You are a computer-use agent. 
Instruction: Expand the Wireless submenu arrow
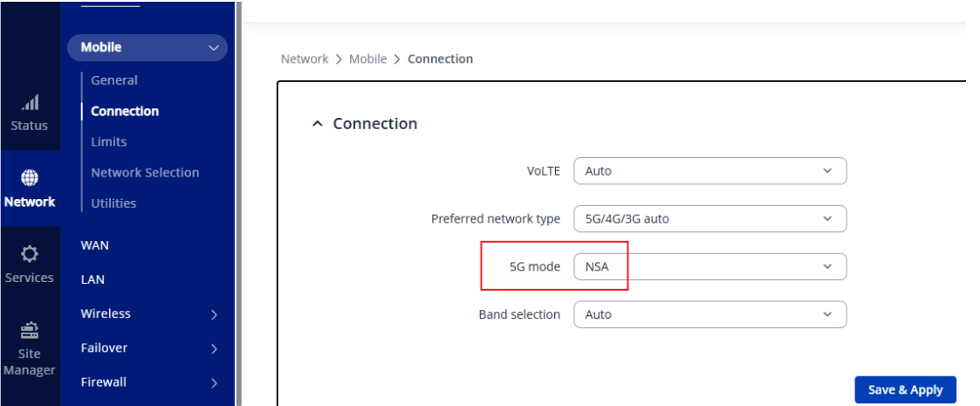pos(214,314)
